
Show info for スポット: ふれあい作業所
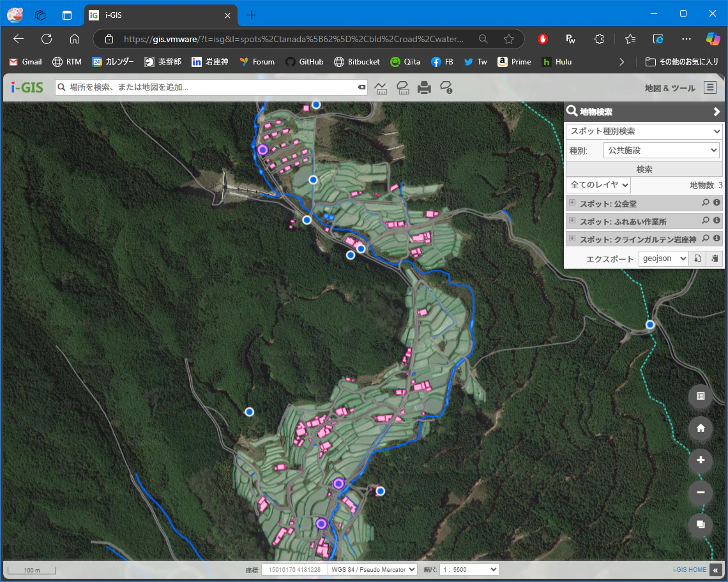tap(717, 220)
